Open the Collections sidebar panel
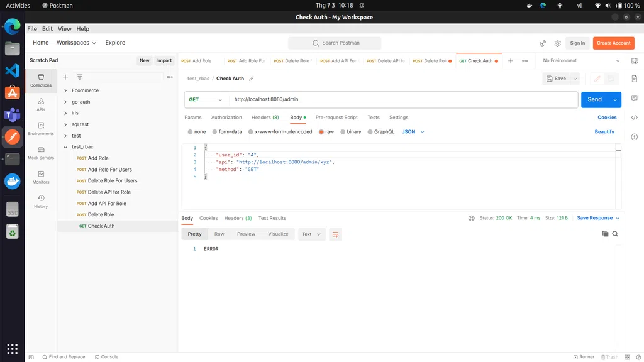This screenshot has width=644, height=362. coord(41,80)
